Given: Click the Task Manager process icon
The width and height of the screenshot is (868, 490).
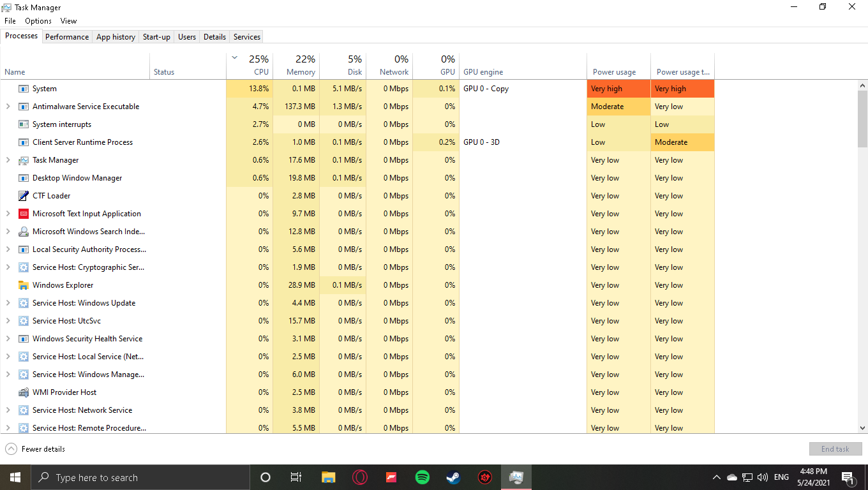Looking at the screenshot, I should click(24, 160).
